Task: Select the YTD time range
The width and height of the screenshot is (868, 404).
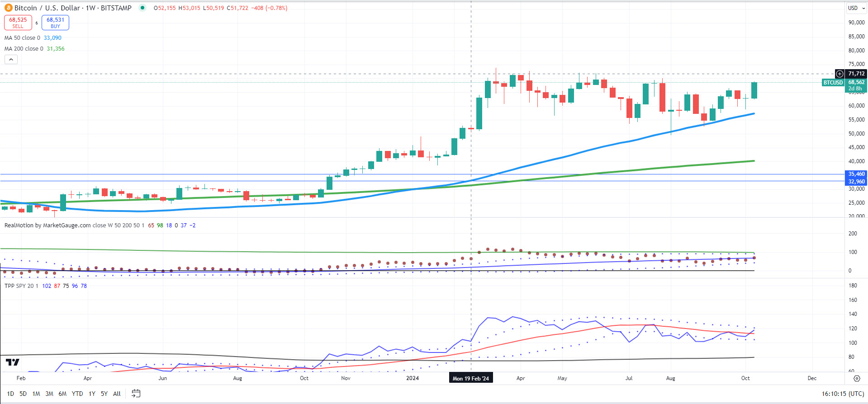Action: (x=77, y=394)
